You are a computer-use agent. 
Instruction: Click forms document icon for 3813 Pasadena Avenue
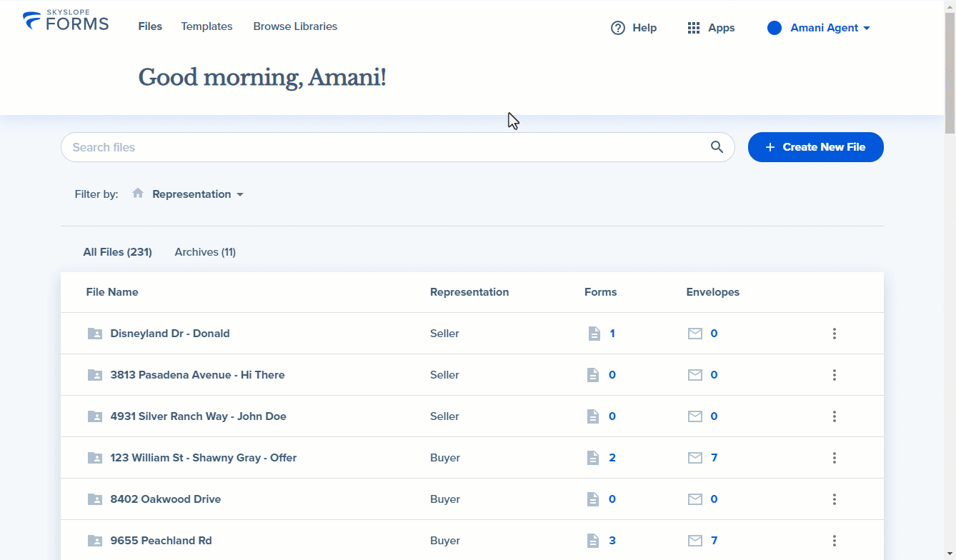pyautogui.click(x=593, y=375)
